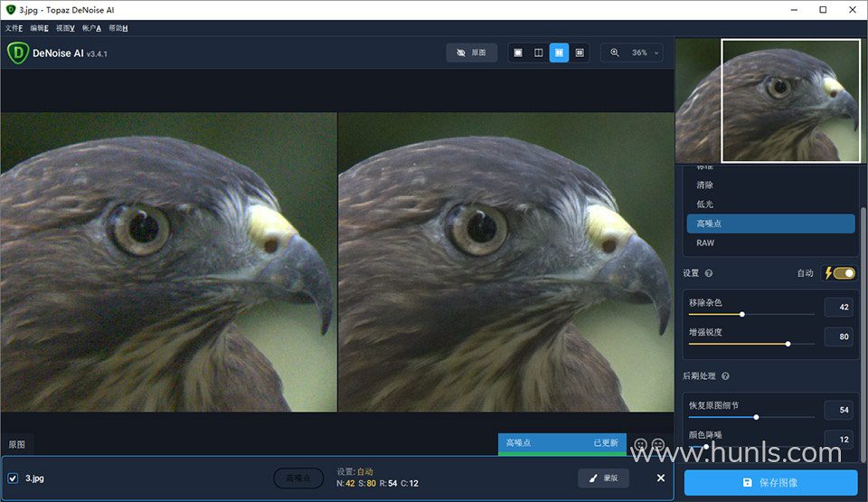Click the 颜色降噪 value field showing 12
This screenshot has height=502, width=868.
[839, 440]
